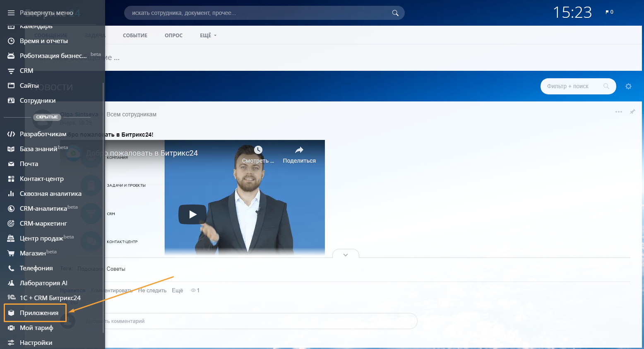Click the search magnifier in the top bar
This screenshot has height=349, width=644.
[x=395, y=13]
